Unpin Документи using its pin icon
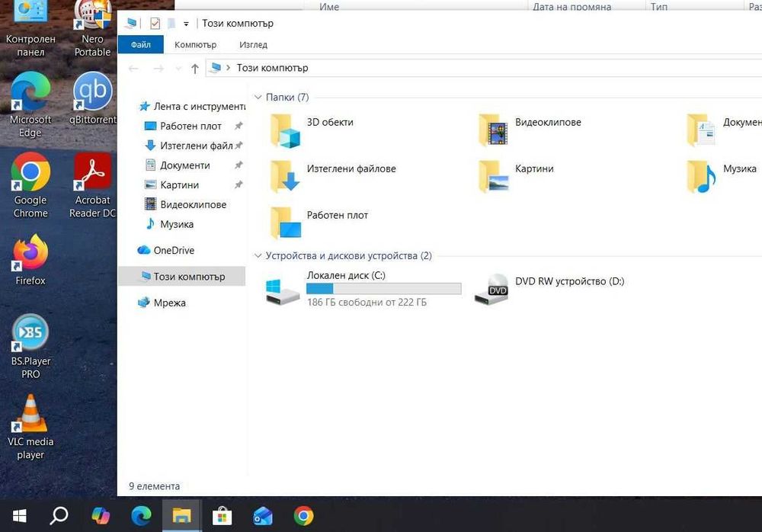 239,165
